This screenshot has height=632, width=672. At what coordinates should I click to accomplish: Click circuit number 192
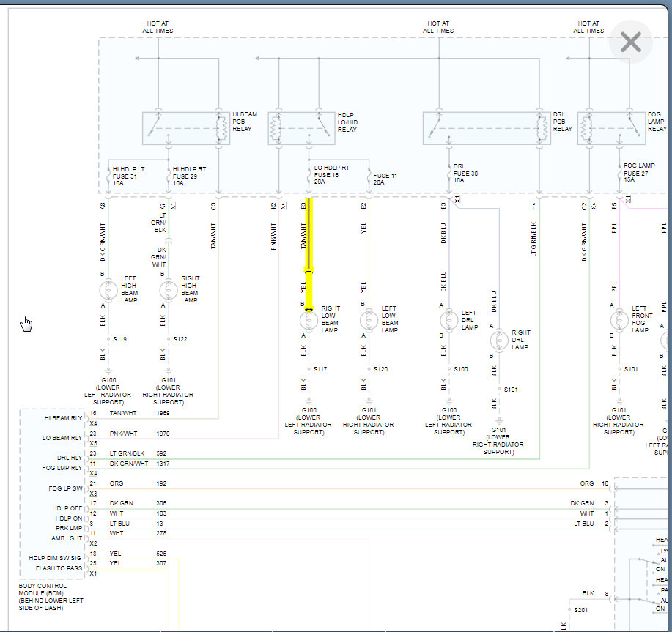coord(161,483)
